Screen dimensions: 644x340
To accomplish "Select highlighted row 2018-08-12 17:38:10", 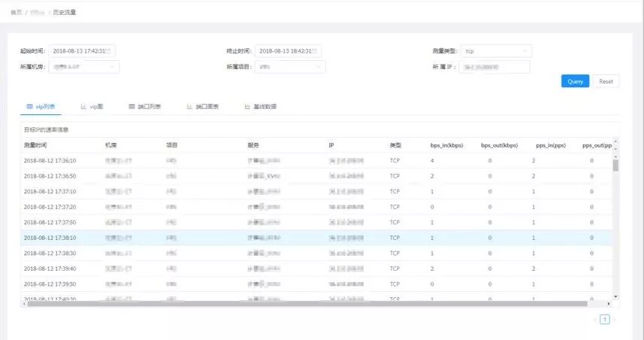I will point(316,238).
